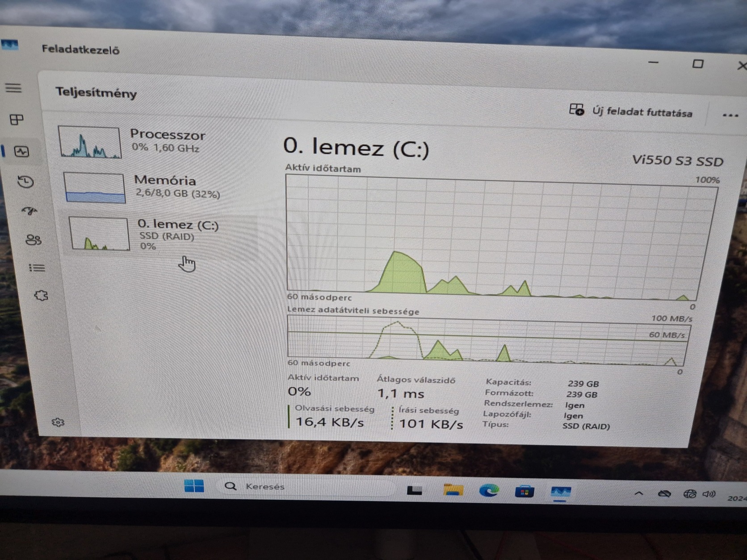Viewport: 747px width, 560px height.
Task: Click the cloud sync tray icon
Action: tap(665, 493)
